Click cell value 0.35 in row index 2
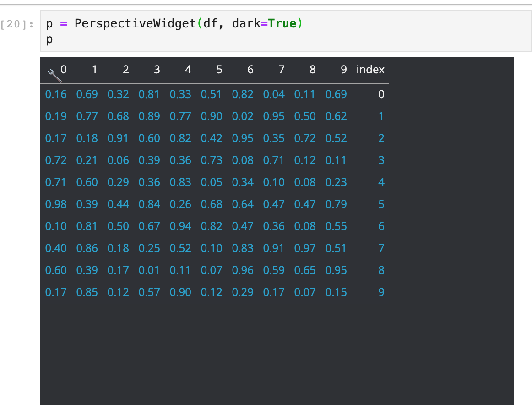 click(x=274, y=138)
